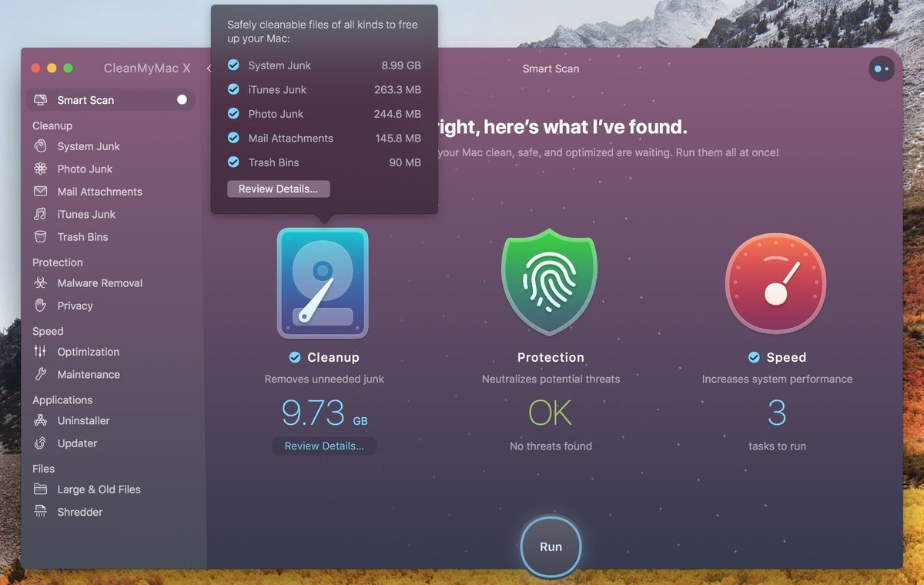The image size is (924, 585).
Task: Open Photo Junk module label
Action: click(x=85, y=169)
